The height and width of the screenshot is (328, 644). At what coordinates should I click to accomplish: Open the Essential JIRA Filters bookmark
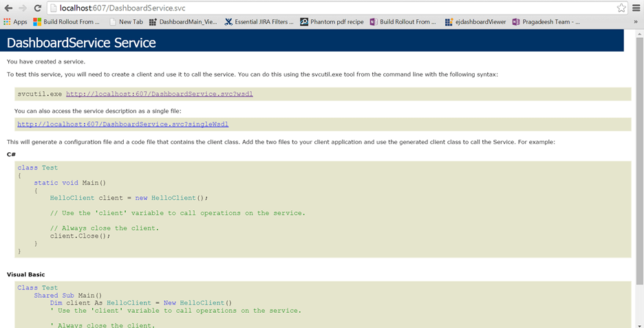click(259, 22)
